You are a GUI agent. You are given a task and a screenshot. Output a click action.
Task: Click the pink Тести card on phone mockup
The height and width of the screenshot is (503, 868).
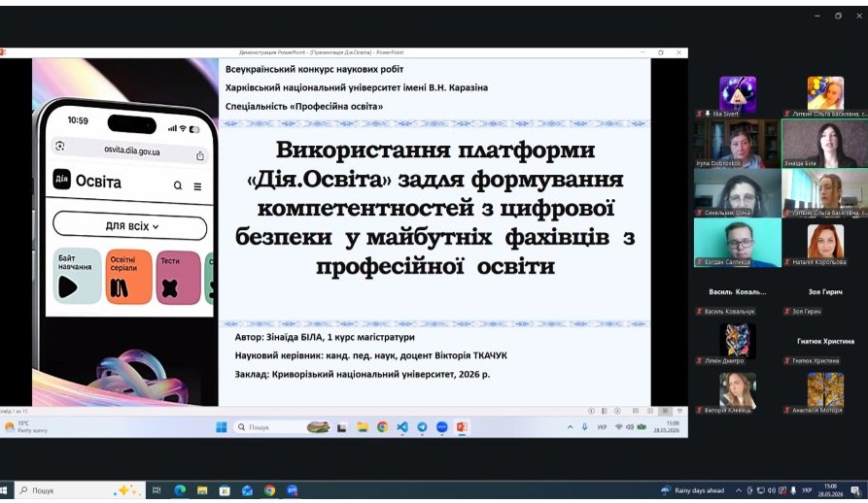coord(178,278)
